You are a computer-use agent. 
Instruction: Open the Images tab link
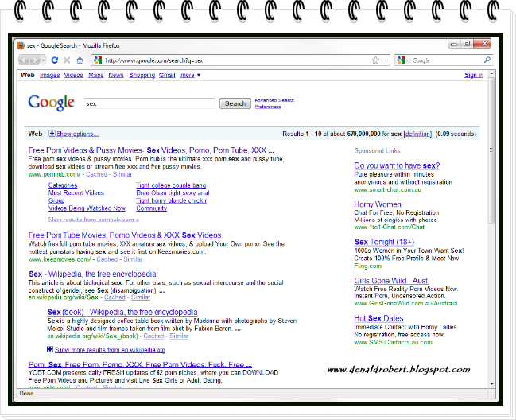pos(49,75)
